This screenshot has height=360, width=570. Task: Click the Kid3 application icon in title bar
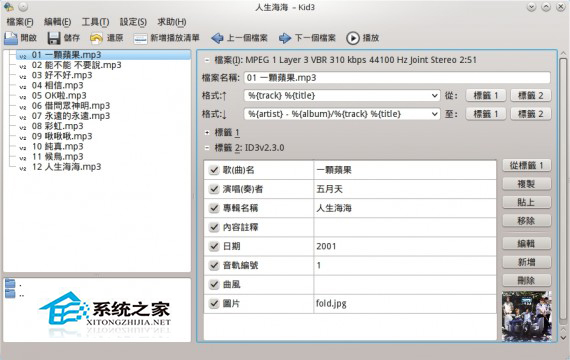click(x=9, y=7)
